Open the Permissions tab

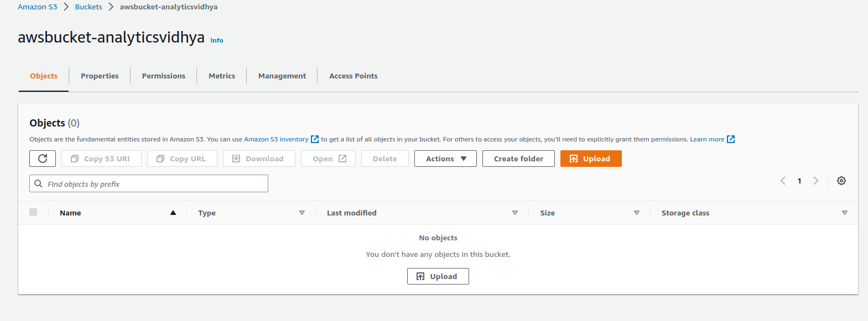point(164,76)
